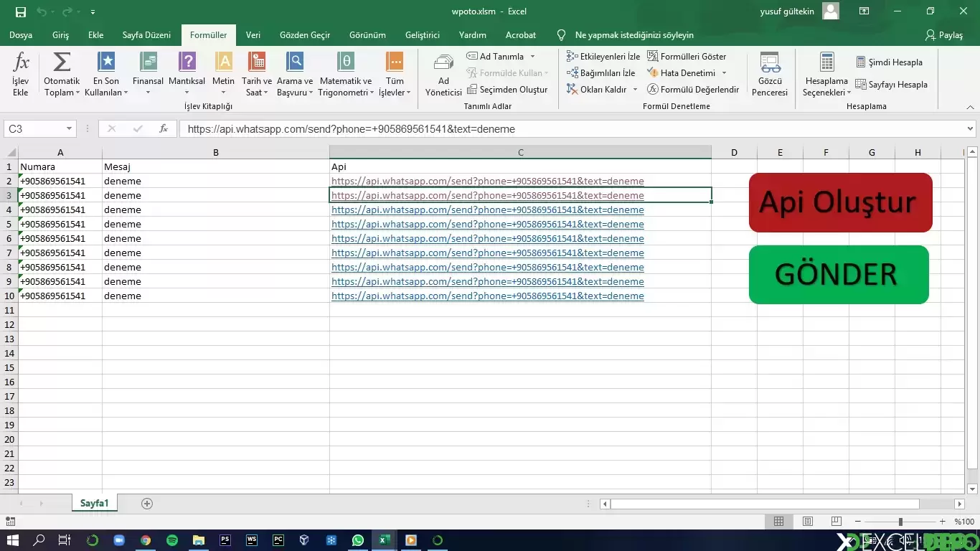Open the Ribbon Display Options button
The image size is (980, 551).
pos(864,11)
